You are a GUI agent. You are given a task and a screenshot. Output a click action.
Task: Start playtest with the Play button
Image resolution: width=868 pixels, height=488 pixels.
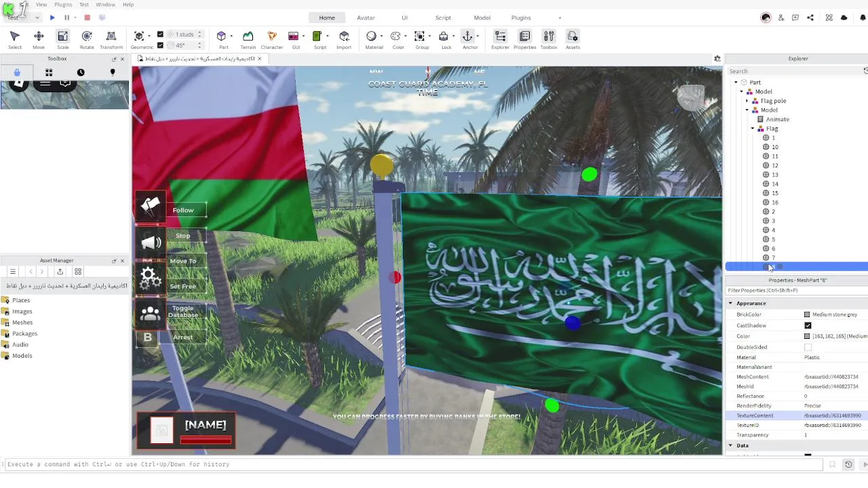(52, 18)
